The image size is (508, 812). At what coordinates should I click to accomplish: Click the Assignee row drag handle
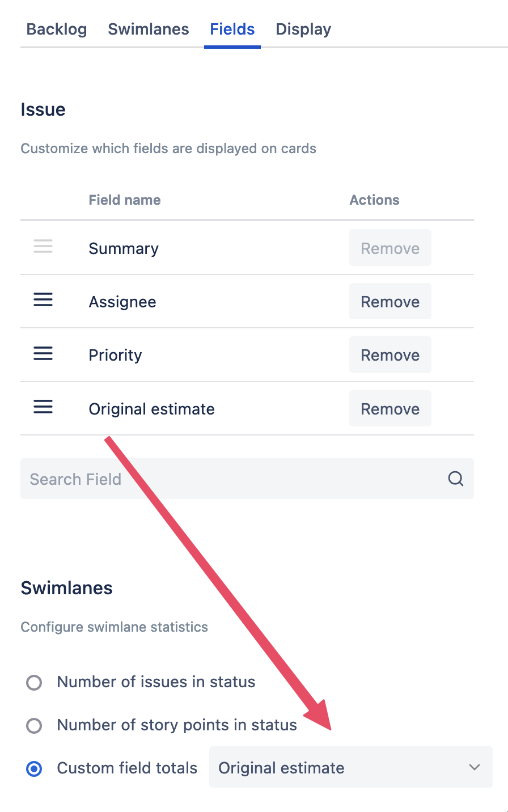point(43,300)
